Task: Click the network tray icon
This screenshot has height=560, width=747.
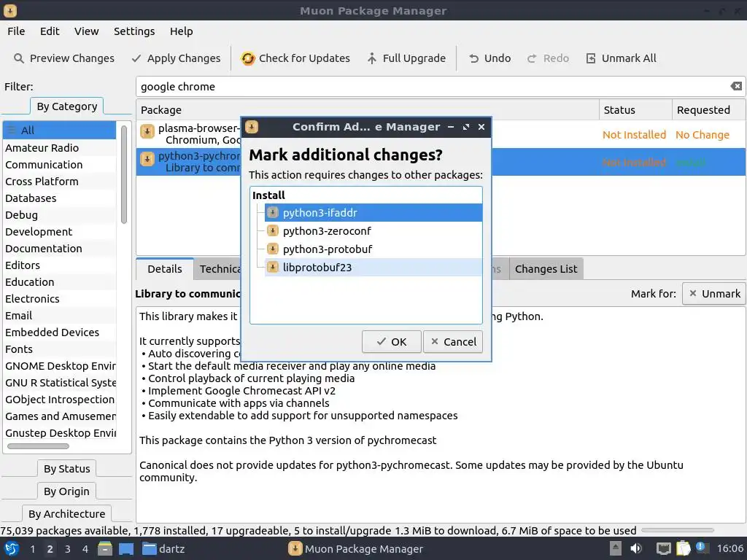Action: coord(663,548)
